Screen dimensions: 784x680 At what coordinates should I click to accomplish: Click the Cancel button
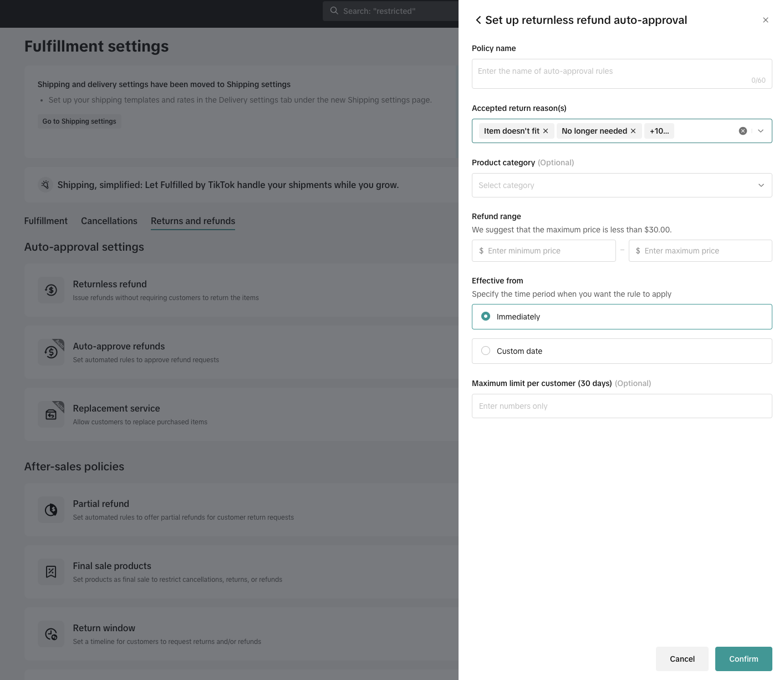tap(681, 659)
